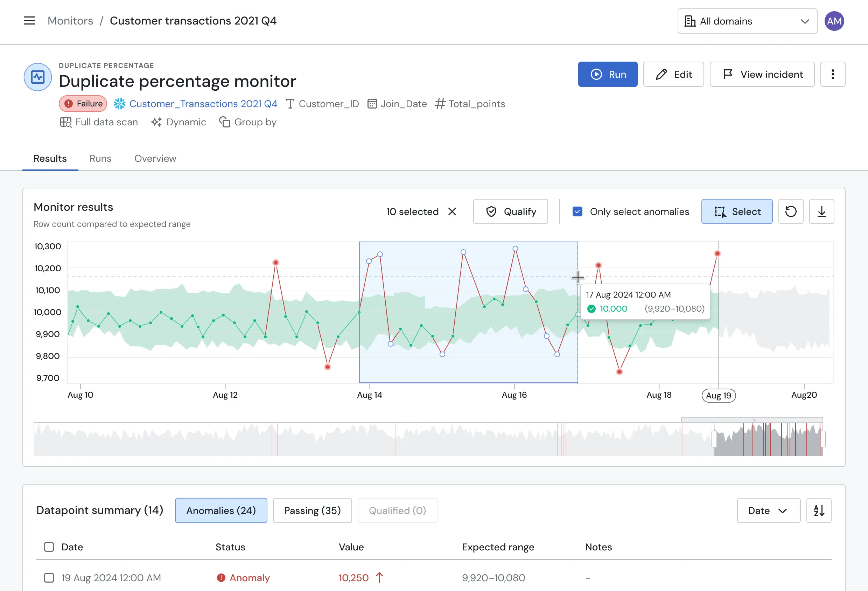Switch to the Runs tab
Image resolution: width=868 pixels, height=591 pixels.
100,158
